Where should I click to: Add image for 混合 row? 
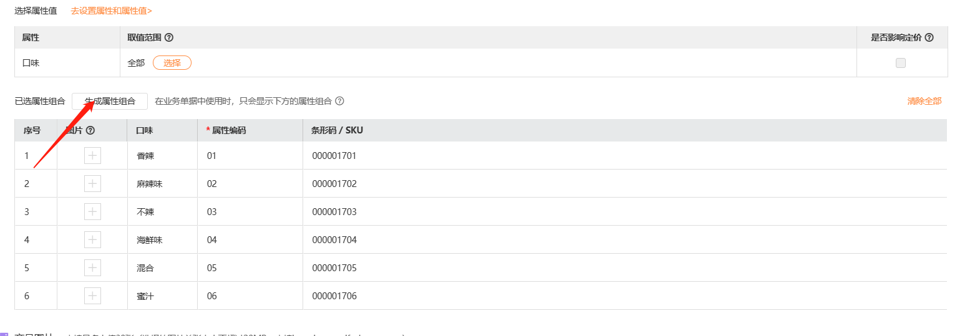[x=92, y=267]
